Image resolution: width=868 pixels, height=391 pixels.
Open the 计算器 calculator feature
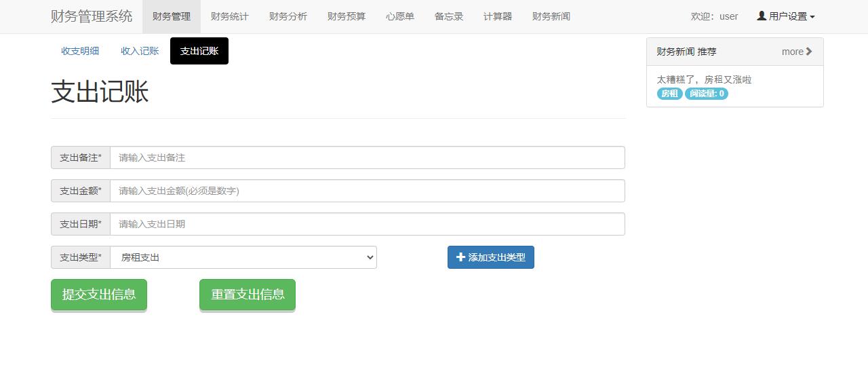pyautogui.click(x=497, y=16)
